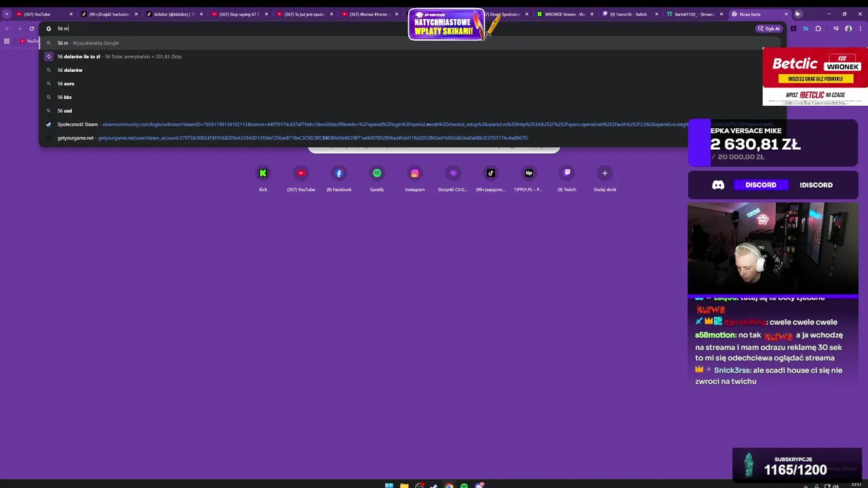Go back using the back arrow

click(7, 28)
